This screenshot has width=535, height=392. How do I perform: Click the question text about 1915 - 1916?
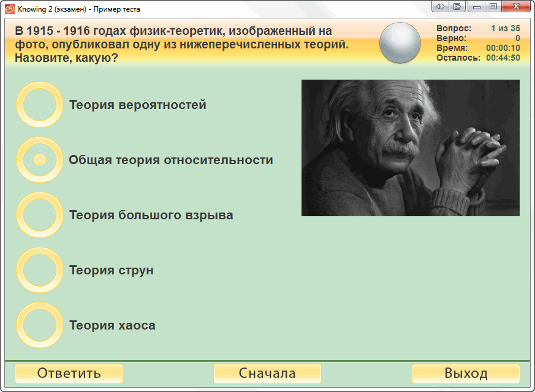point(182,44)
